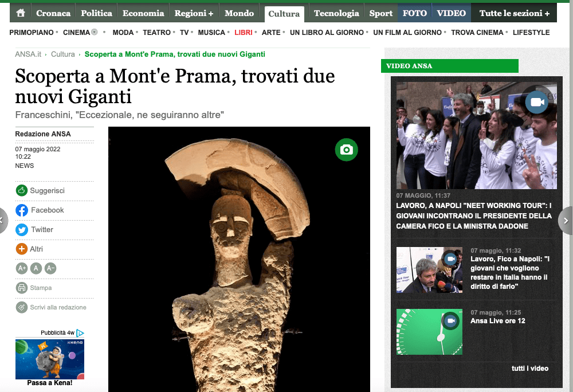Click the Facebook share icon
Screen dimensions: 573x392
point(22,210)
